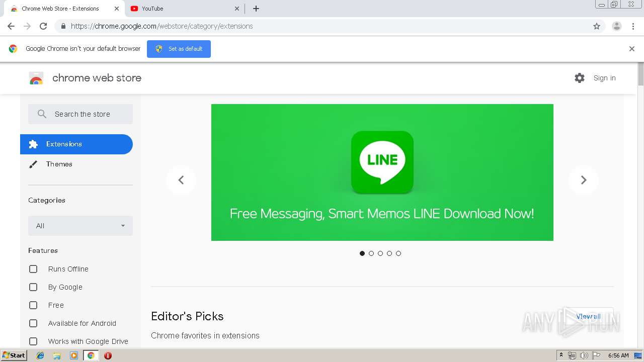644x362 pixels.
Task: Open the Chrome three-dot menu
Action: point(633,26)
